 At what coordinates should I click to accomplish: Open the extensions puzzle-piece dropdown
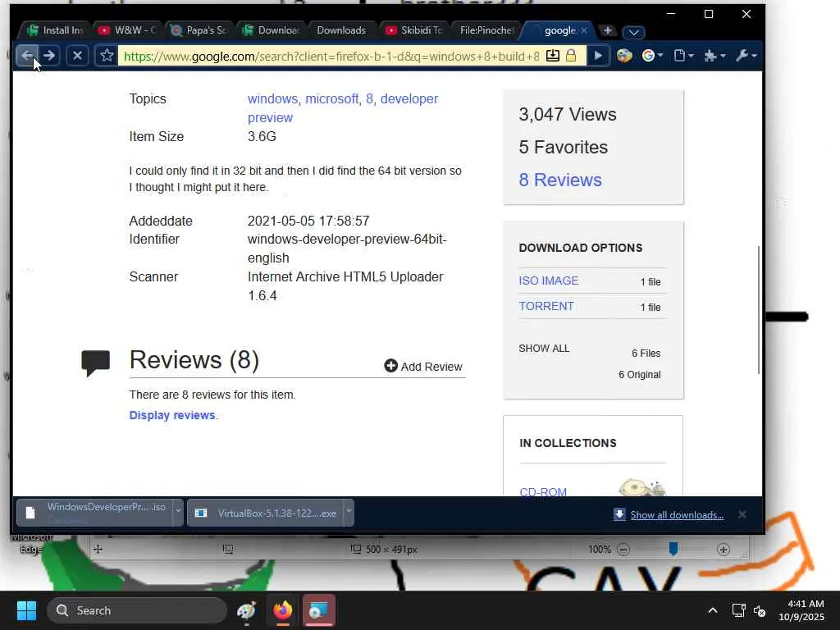coord(714,55)
